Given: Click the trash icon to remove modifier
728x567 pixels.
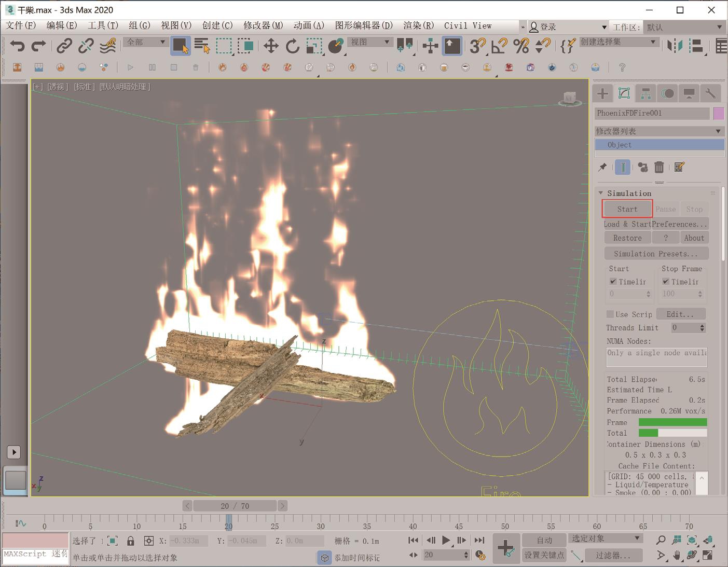Looking at the screenshot, I should pyautogui.click(x=659, y=167).
